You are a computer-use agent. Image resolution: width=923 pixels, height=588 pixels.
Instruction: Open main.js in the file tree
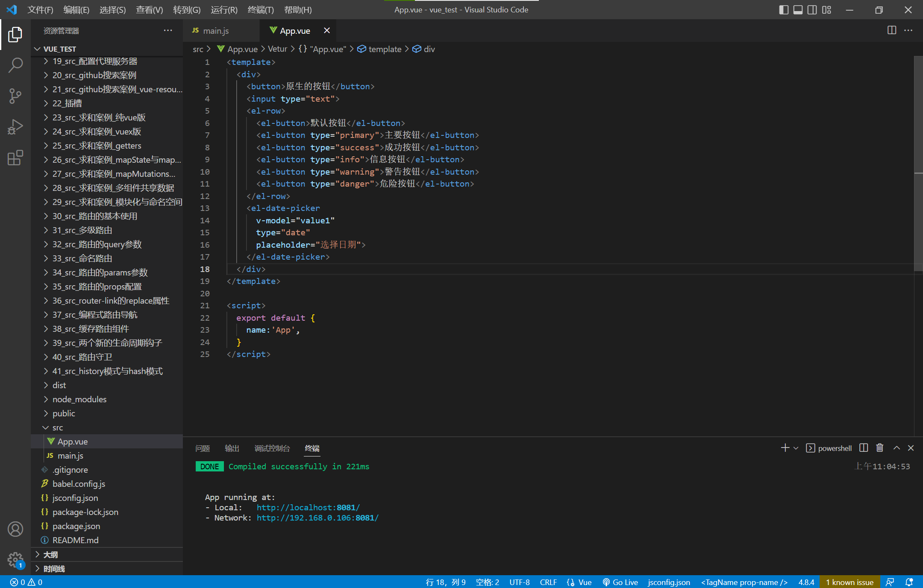107,455
